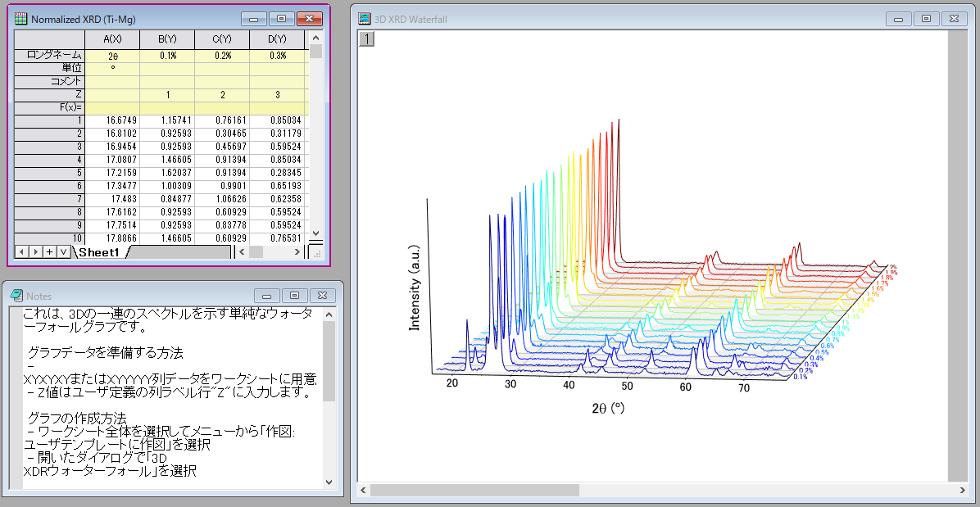Maximize the Notes window
This screenshot has width=980, height=507.
point(295,296)
